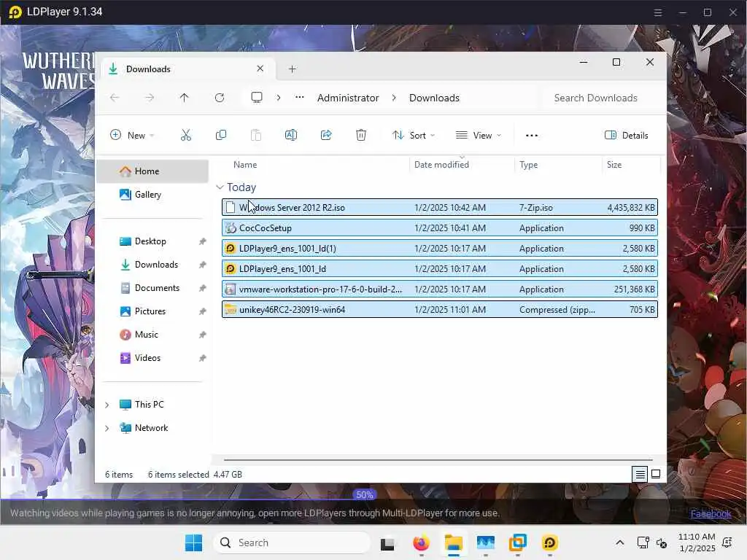The width and height of the screenshot is (747, 560).
Task: Open Firefox from the taskbar
Action: tap(421, 542)
